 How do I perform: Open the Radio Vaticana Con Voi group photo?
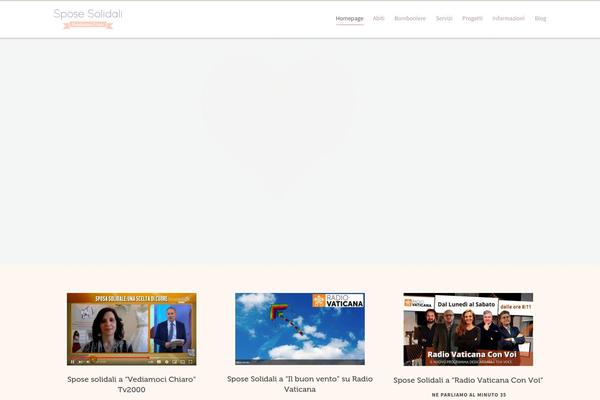coord(468,329)
